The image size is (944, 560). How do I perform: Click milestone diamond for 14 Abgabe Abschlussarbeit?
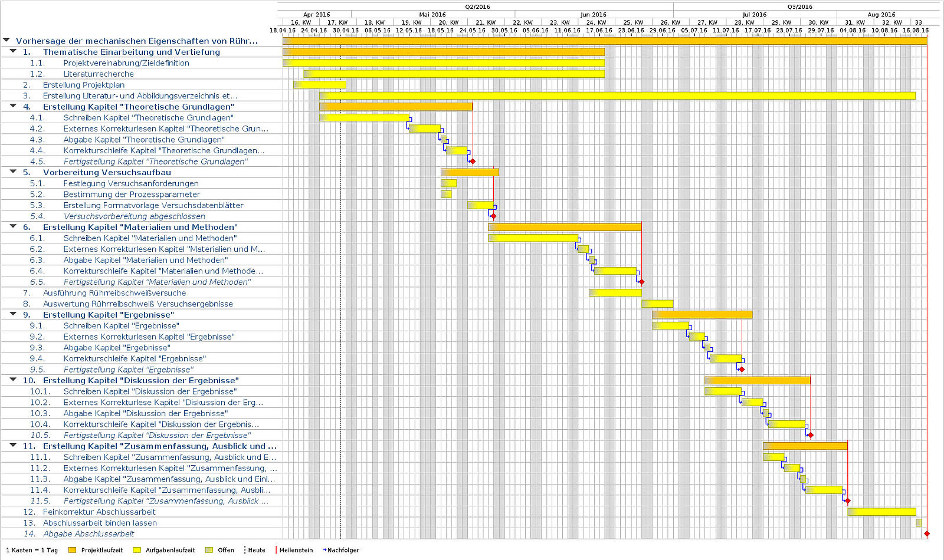[927, 533]
